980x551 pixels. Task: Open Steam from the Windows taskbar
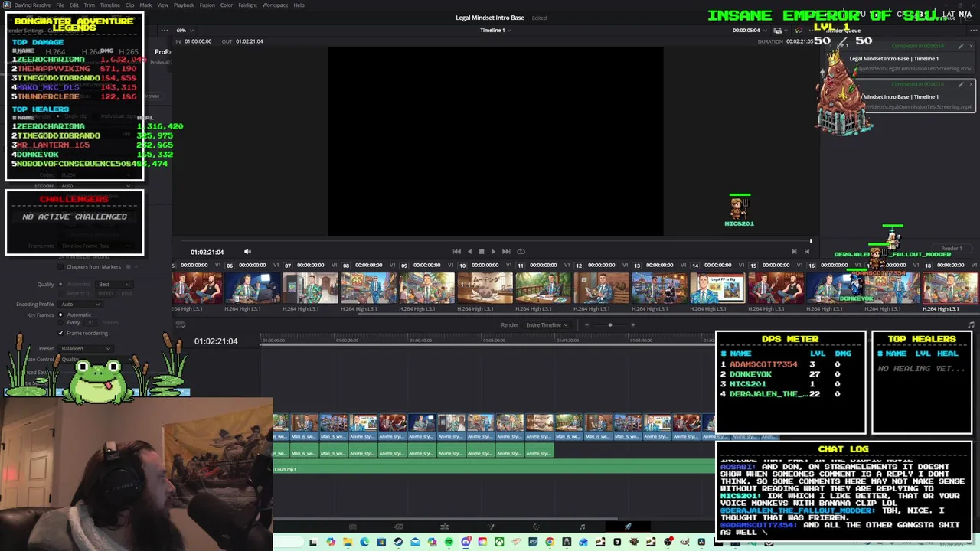398,543
